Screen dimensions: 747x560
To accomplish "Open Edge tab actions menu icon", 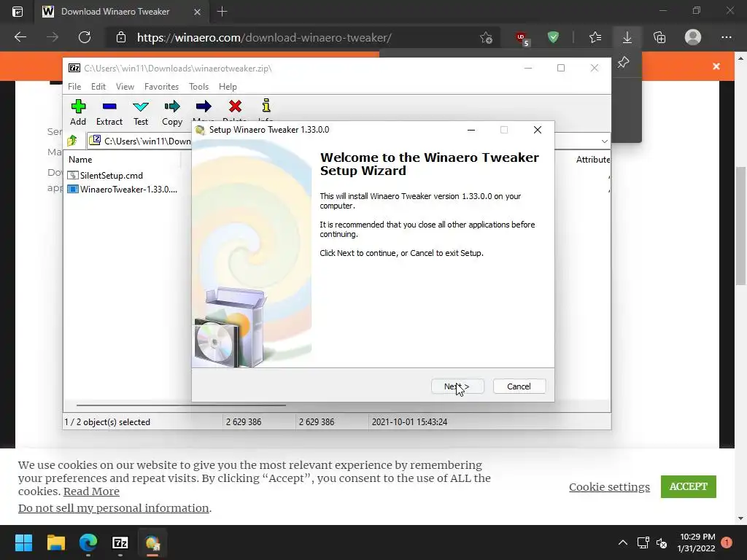I will pos(18,12).
